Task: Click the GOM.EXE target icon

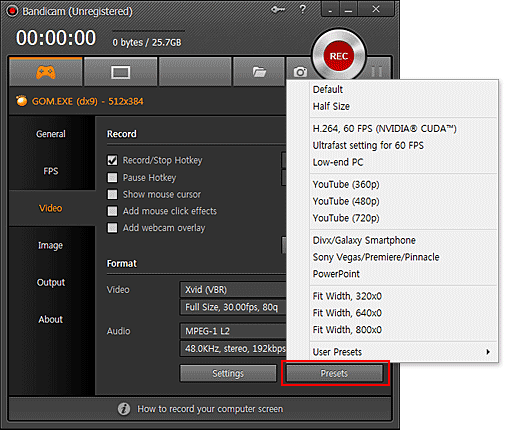Action: point(22,101)
